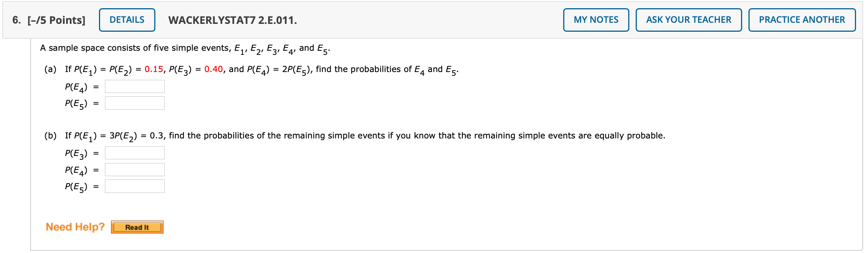The height and width of the screenshot is (253, 868).
Task: Click the problem code WACKERLYSTAT7 2.E.011
Action: (x=232, y=19)
